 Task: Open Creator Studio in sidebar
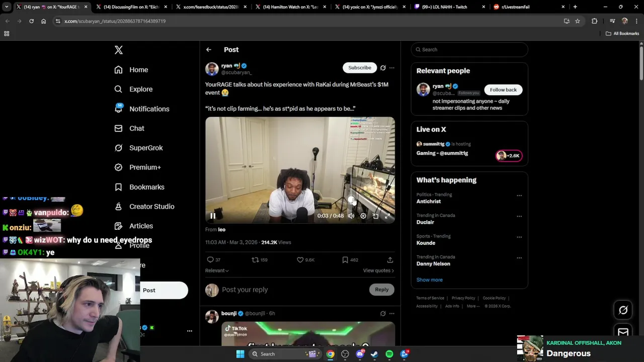144,207
